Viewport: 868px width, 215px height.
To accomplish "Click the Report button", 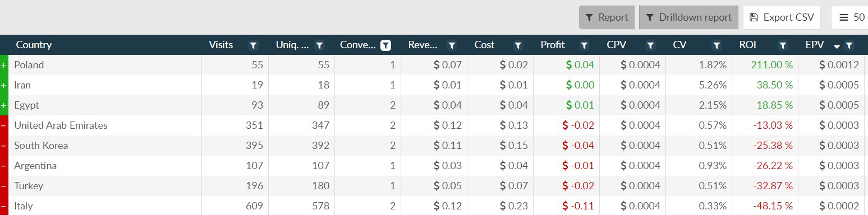I will click(x=607, y=17).
